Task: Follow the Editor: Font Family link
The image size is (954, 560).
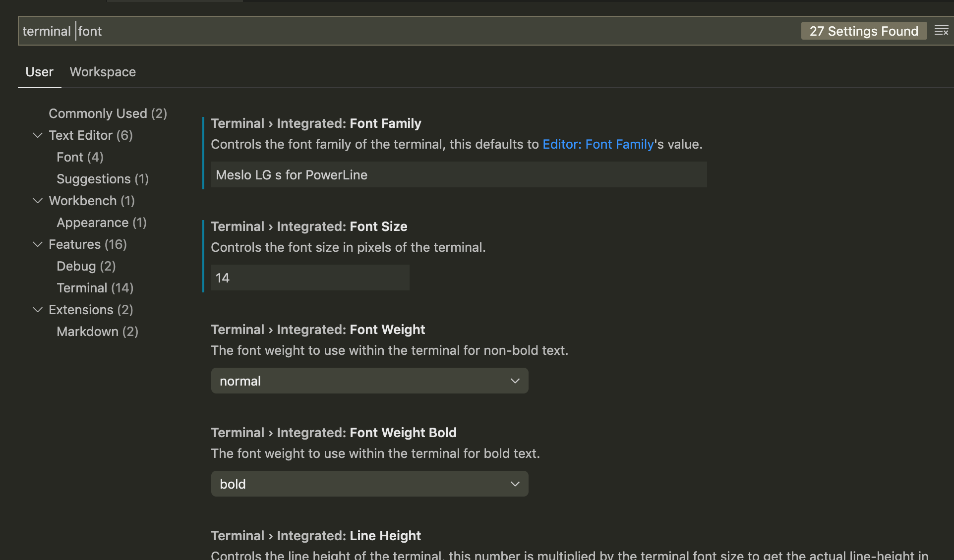Action: pyautogui.click(x=598, y=144)
